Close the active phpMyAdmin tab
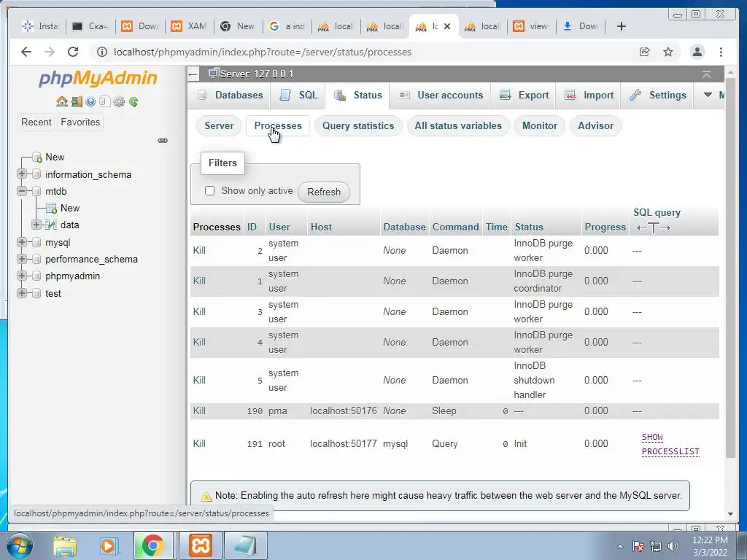Screen dimensions: 747x560 coord(447,26)
